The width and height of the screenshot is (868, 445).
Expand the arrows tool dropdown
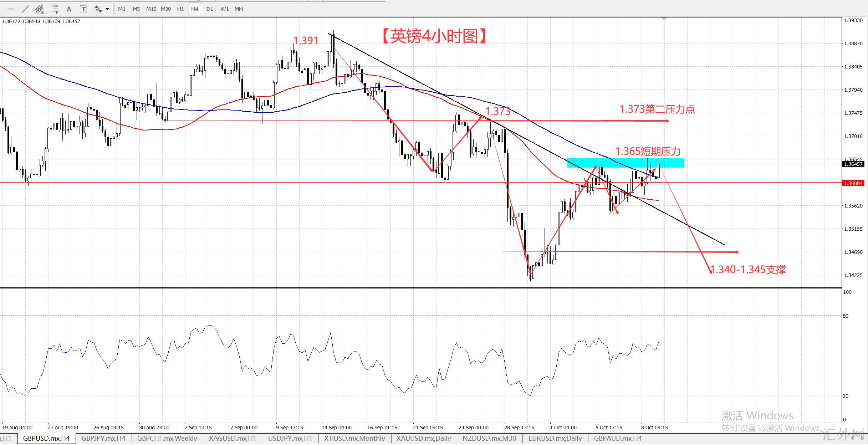107,9
